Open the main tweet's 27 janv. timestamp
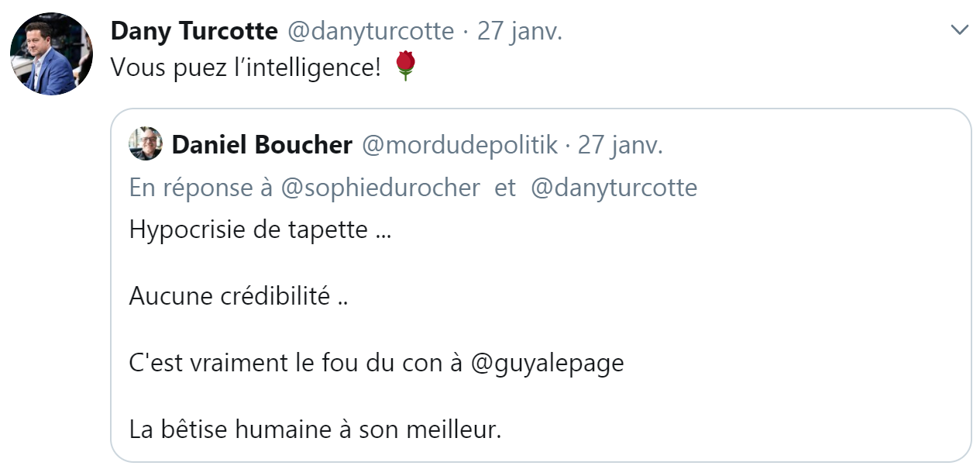Screen dimensions: 980x476 click(x=519, y=31)
